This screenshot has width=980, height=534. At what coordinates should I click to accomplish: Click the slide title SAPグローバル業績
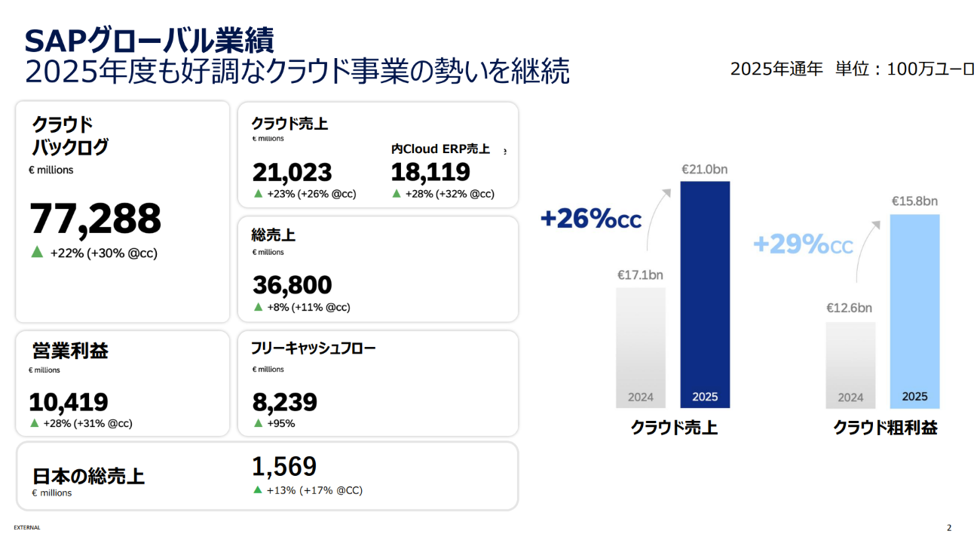[x=149, y=39]
